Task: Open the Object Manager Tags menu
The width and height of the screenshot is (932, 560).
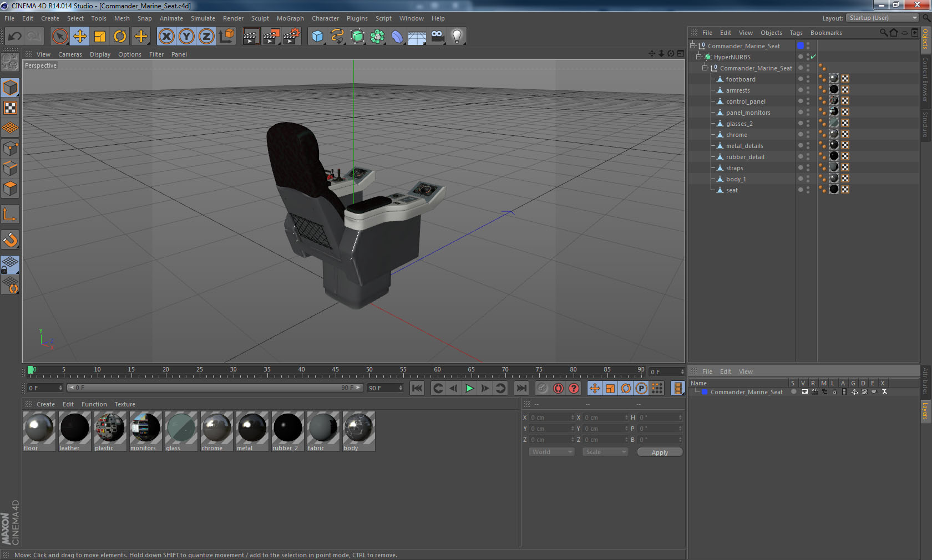Action: click(x=796, y=33)
